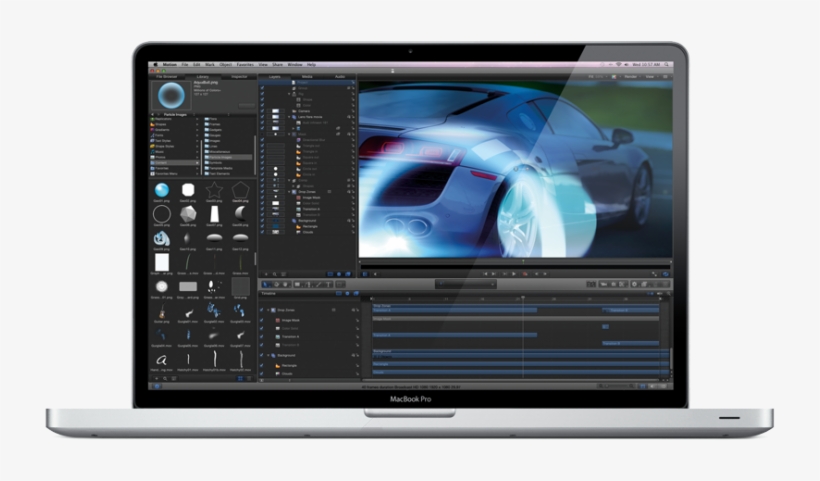Viewport: 820px width, 481px height.
Task: Click the red Record button
Action: [525, 273]
